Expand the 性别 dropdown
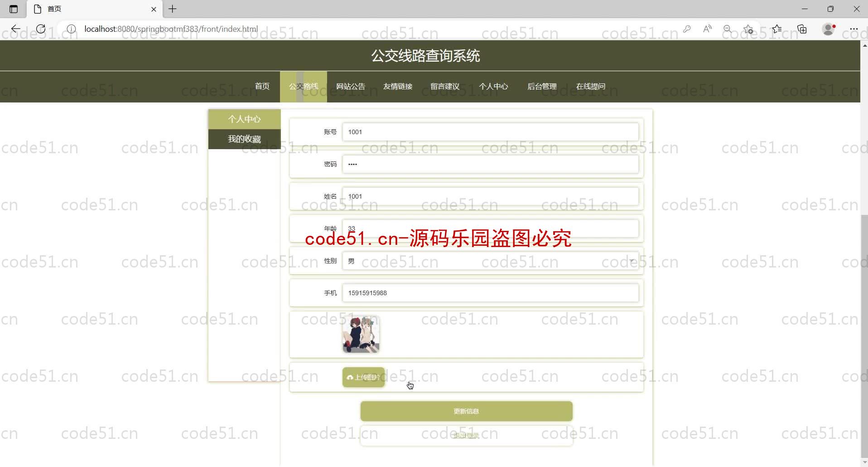Screen dimensions: 868x467 pyautogui.click(x=491, y=261)
